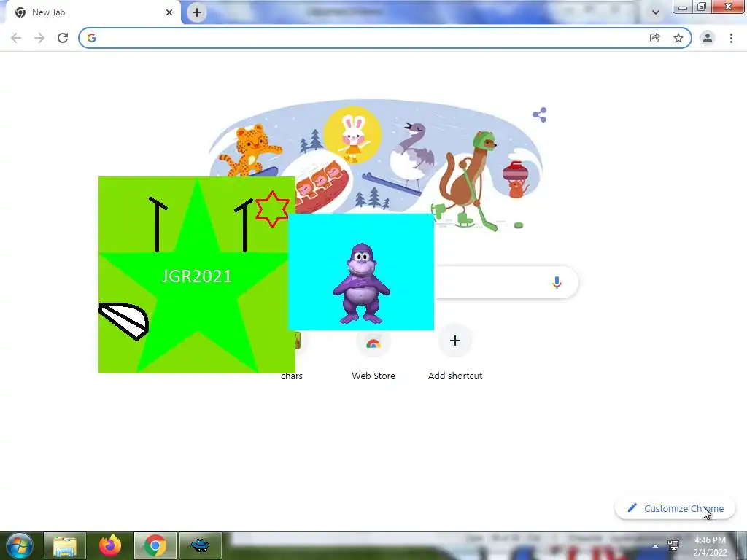Open File Explorer from the taskbar
Screen dimensions: 747x560
point(65,545)
